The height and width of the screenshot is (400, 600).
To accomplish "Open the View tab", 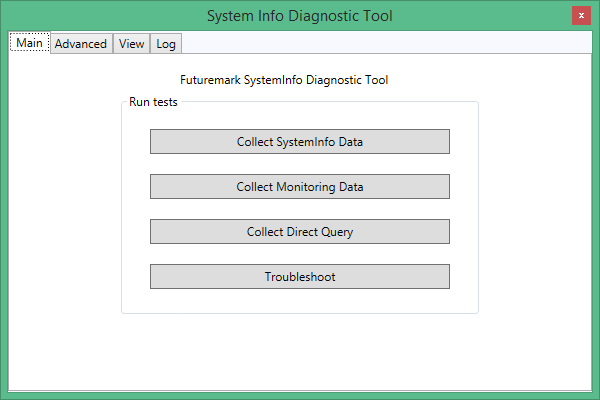I will (x=131, y=43).
